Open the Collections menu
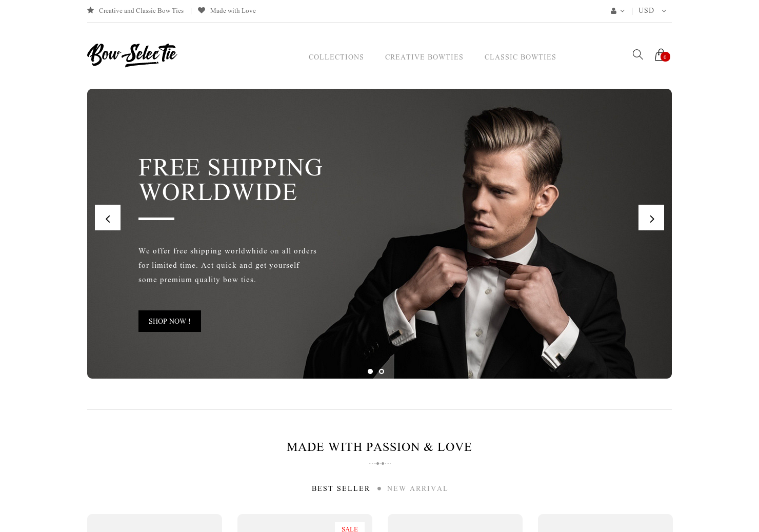Image resolution: width=759 pixels, height=532 pixels. [x=336, y=57]
